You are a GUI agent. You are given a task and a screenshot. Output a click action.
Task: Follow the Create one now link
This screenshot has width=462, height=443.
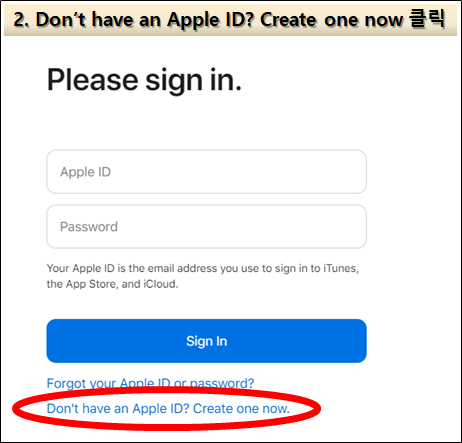(241, 408)
